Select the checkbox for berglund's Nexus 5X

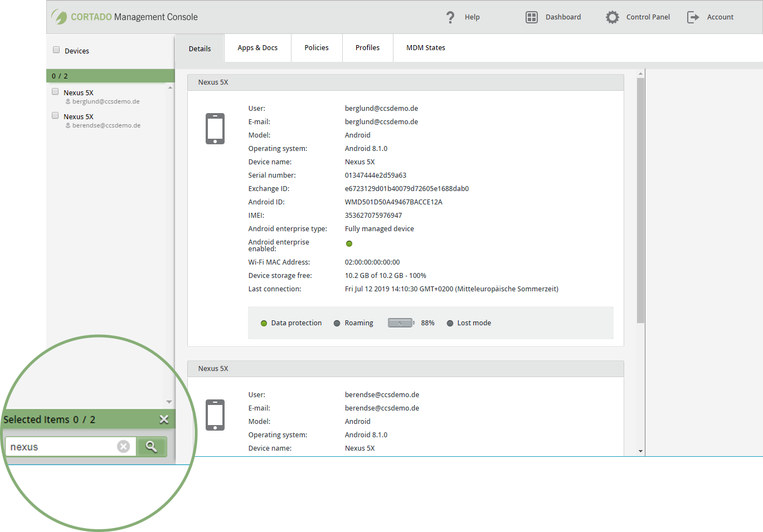pyautogui.click(x=55, y=91)
